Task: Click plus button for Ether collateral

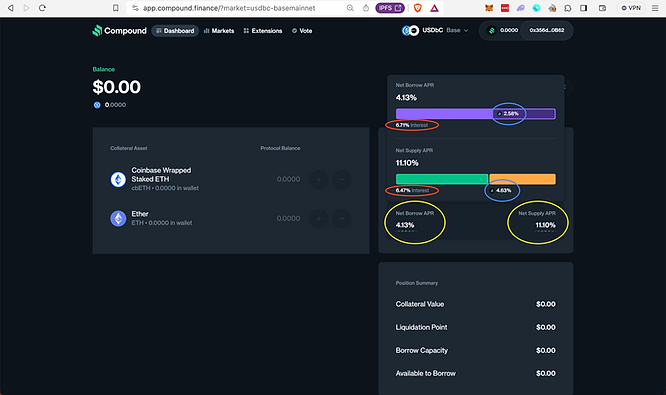Action: [x=319, y=218]
